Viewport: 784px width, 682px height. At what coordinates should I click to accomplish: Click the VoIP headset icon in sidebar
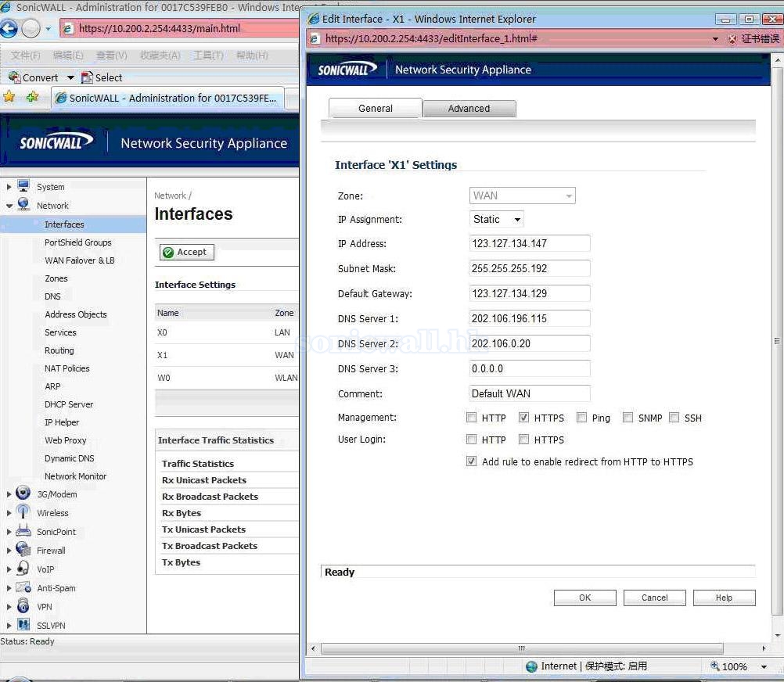(23, 568)
